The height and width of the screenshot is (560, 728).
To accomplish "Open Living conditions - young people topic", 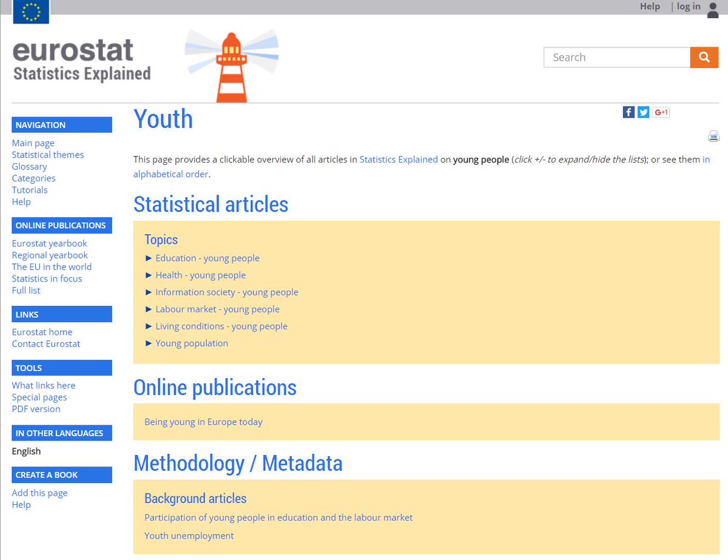I will click(221, 326).
